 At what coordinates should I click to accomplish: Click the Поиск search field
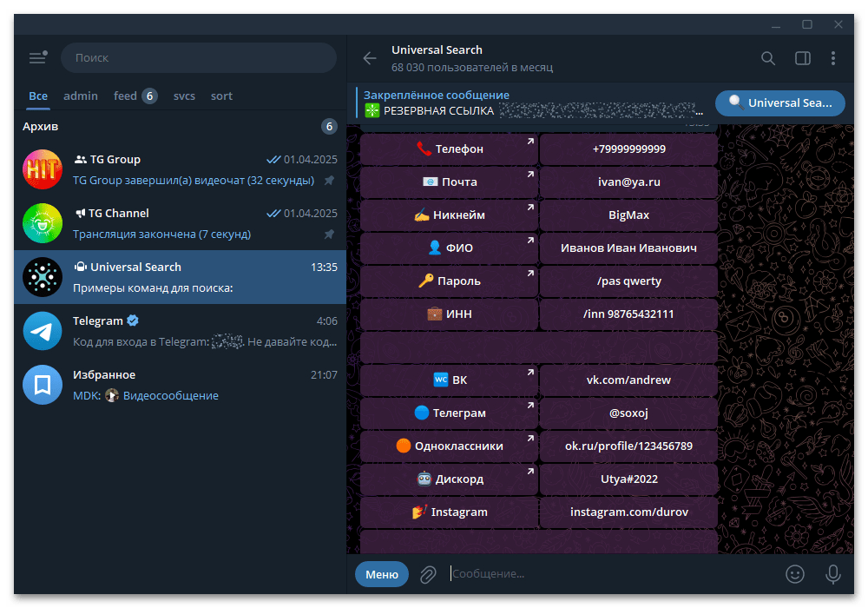(x=198, y=57)
